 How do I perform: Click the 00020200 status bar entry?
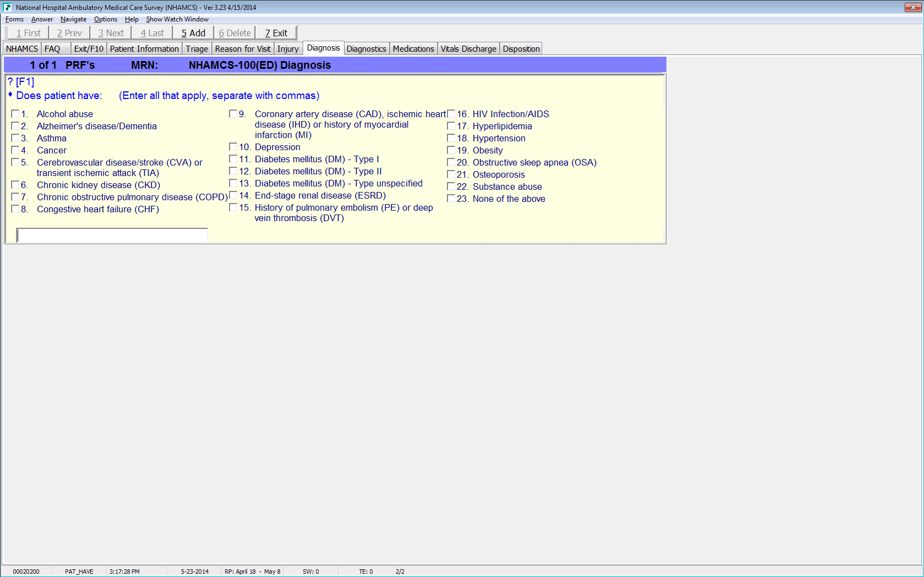[x=26, y=571]
